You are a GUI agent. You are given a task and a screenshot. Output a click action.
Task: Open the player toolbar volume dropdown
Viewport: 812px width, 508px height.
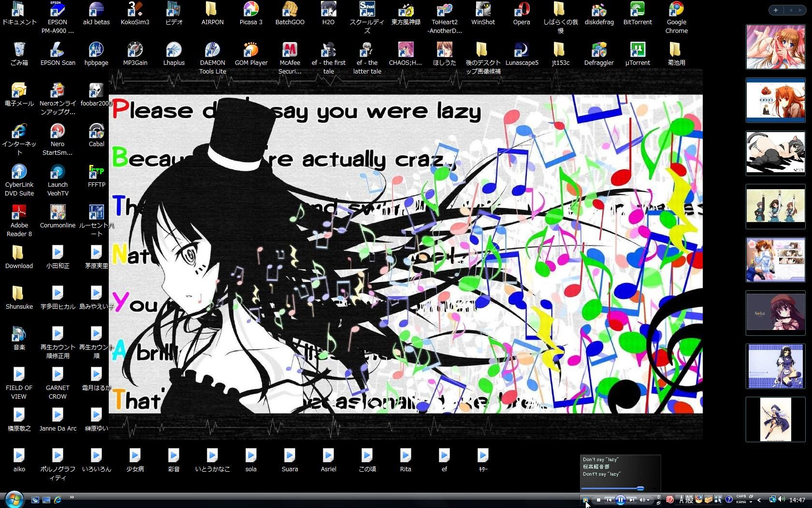tap(648, 500)
